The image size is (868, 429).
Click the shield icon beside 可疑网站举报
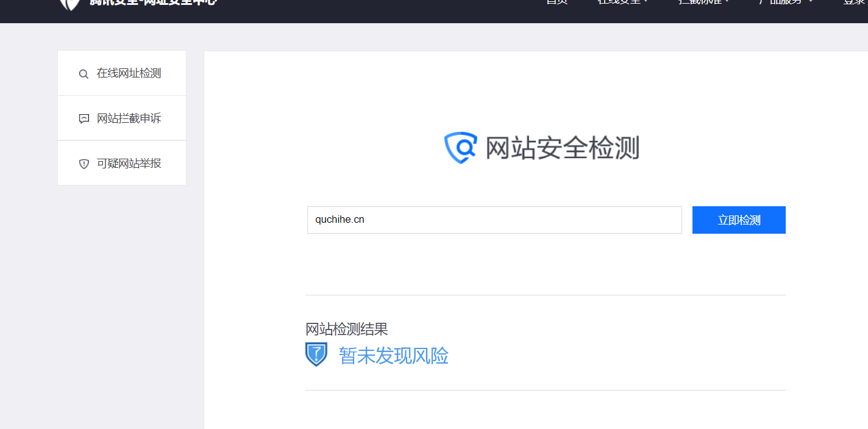[84, 164]
